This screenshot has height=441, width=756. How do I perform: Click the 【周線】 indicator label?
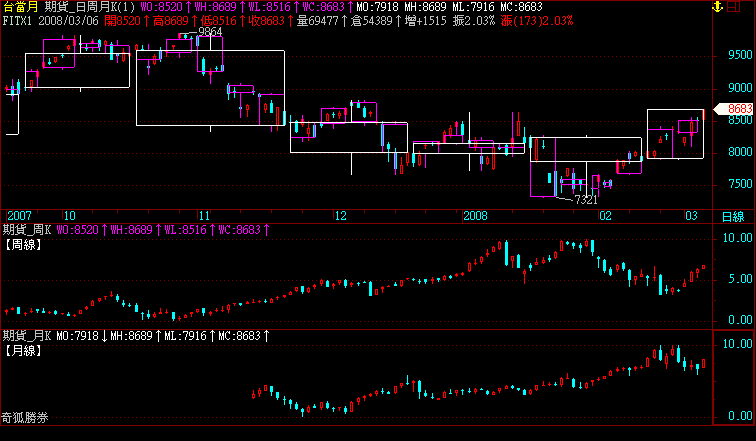(x=23, y=245)
